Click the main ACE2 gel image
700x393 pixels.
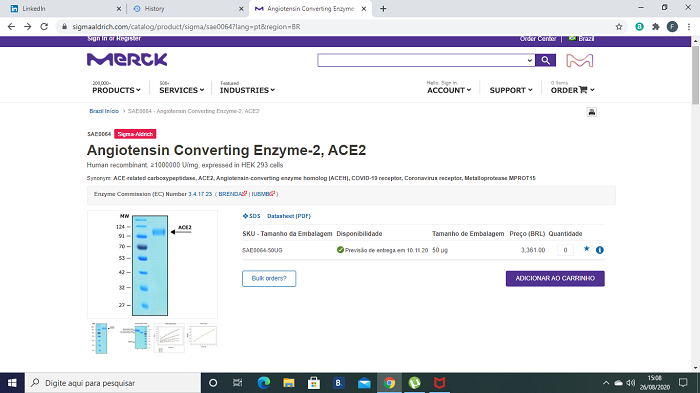coord(152,265)
